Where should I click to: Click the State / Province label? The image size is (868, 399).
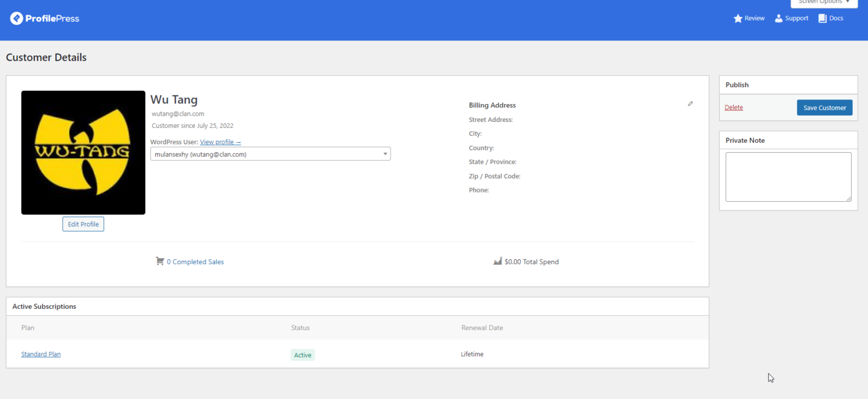[493, 162]
